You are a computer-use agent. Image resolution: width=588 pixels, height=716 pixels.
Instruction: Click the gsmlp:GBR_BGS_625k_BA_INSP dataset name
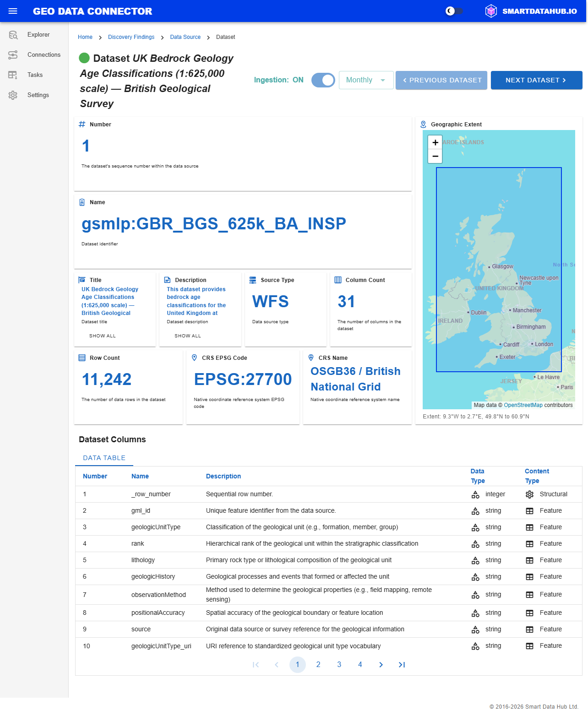[x=214, y=224]
